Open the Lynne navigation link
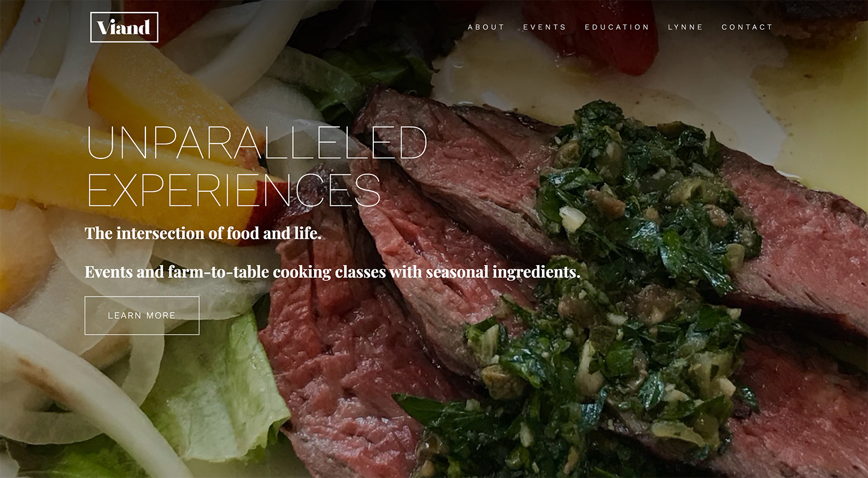868x478 pixels. [685, 27]
